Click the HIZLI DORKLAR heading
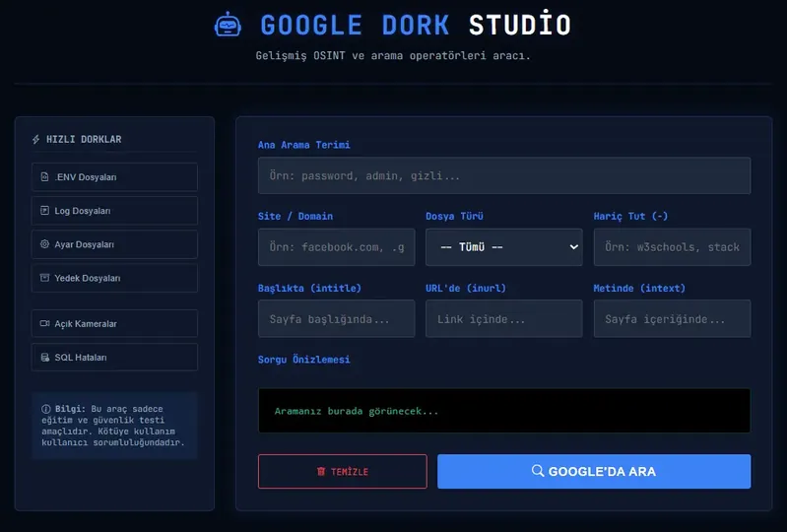Image resolution: width=787 pixels, height=532 pixels. [x=84, y=139]
